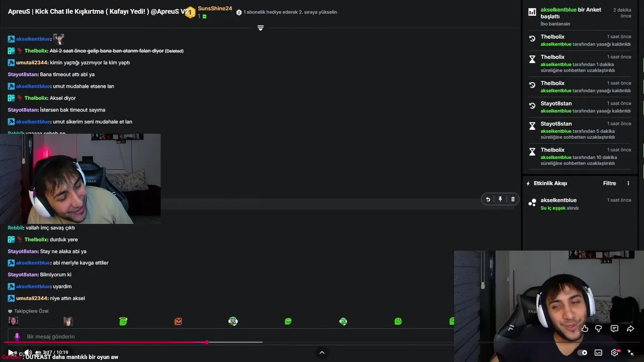Image resolution: width=644 pixels, height=362 pixels.
Task: Click the moderator badge before Thelbolix: Aksel diyor
Action: 11,98
